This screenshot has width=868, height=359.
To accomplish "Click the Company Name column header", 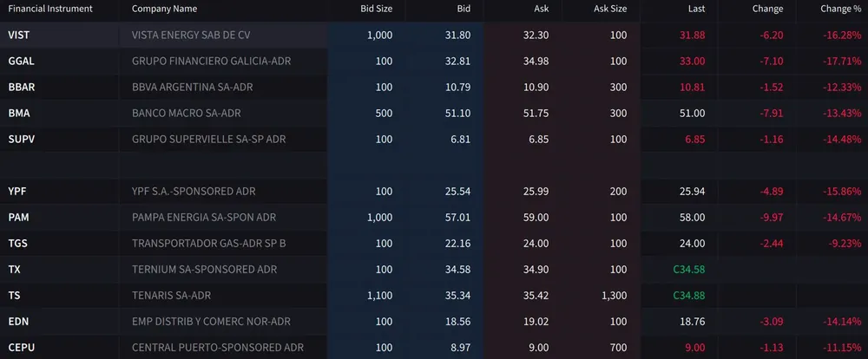I will point(164,9).
